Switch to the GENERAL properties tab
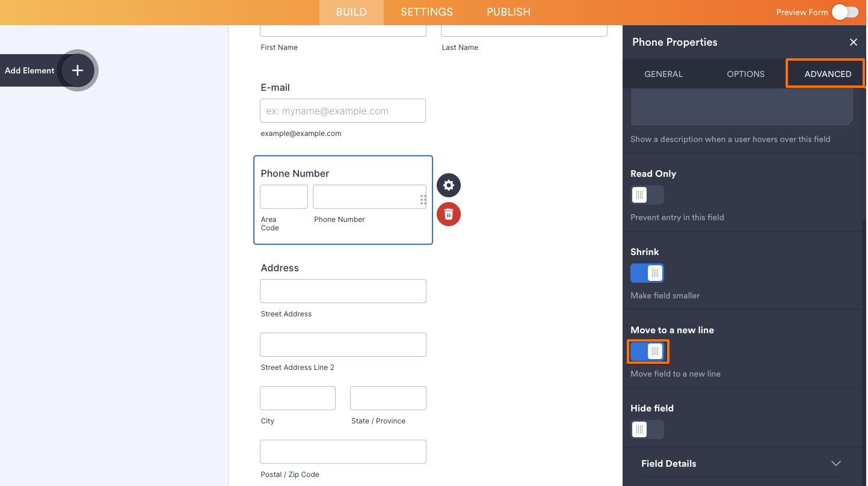Screen dimensions: 868x486 coord(663,73)
